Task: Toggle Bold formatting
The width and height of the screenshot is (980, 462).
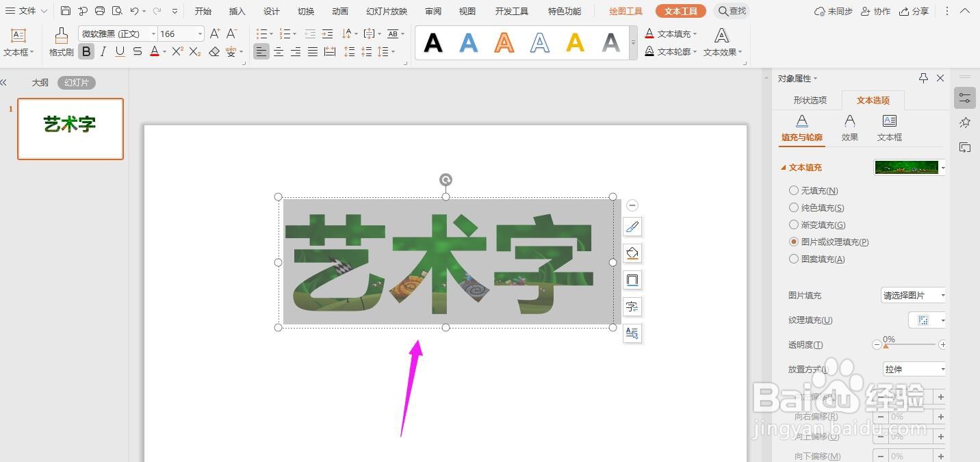Action: (86, 51)
